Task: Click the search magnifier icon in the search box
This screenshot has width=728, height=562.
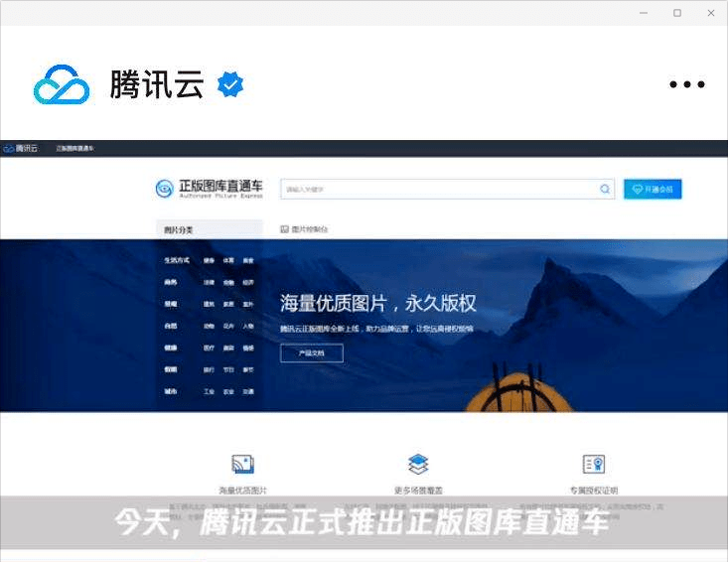Action: coord(605,189)
